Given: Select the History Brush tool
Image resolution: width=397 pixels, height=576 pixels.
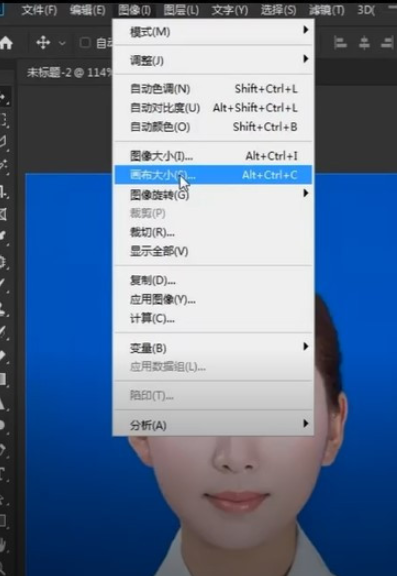Looking at the screenshot, I should click(3, 332).
